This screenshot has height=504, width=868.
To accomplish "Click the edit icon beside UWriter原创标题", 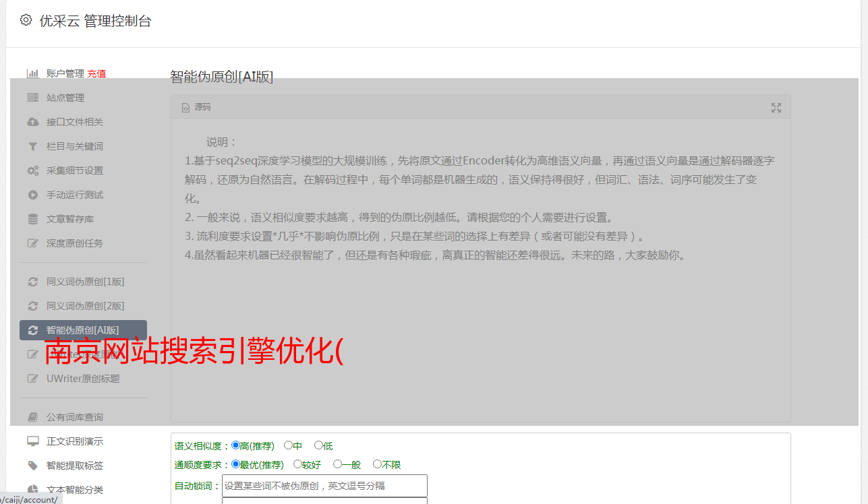I will click(x=32, y=379).
